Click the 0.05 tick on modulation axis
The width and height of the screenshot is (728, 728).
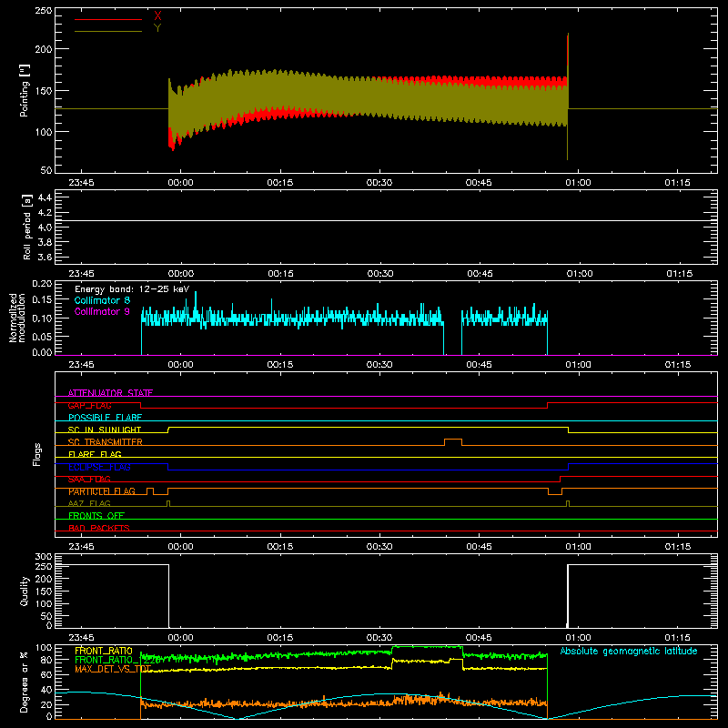click(x=42, y=336)
